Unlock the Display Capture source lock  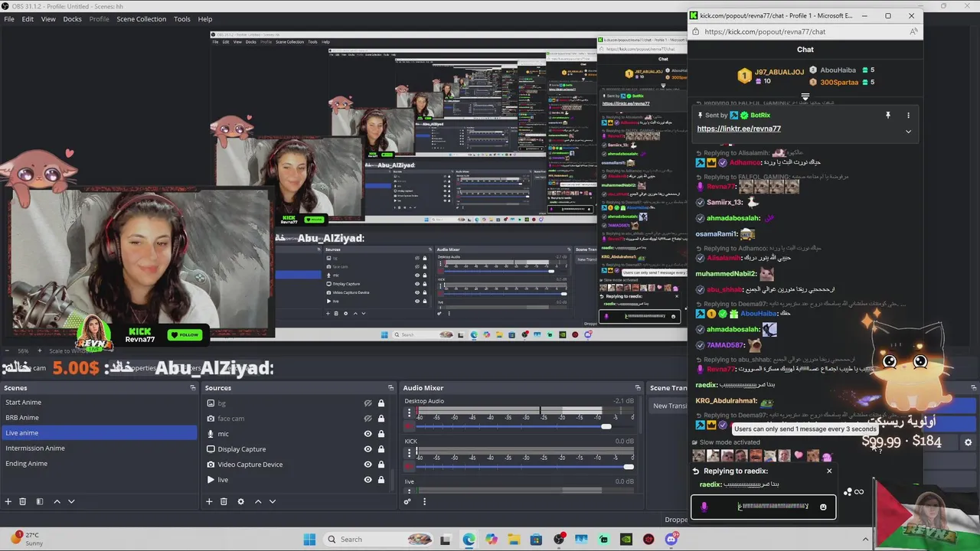tap(381, 449)
